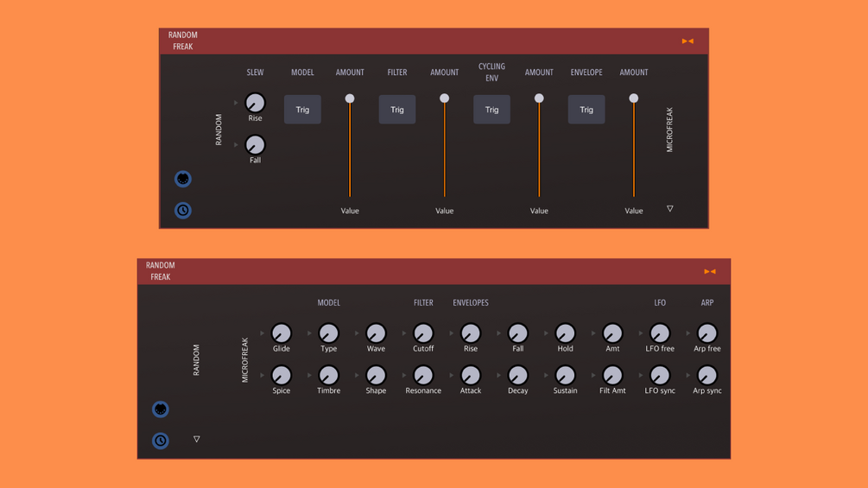The height and width of the screenshot is (488, 868).
Task: Click the Glide knob
Action: coord(282,333)
